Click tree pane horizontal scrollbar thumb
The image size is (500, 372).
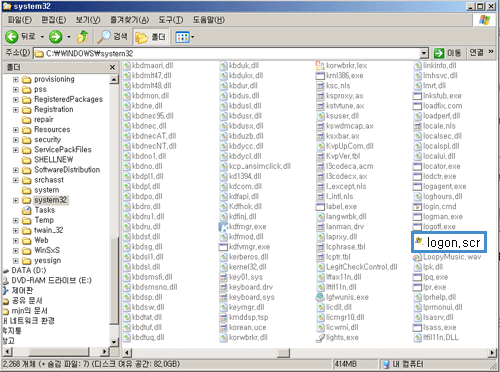point(59,351)
